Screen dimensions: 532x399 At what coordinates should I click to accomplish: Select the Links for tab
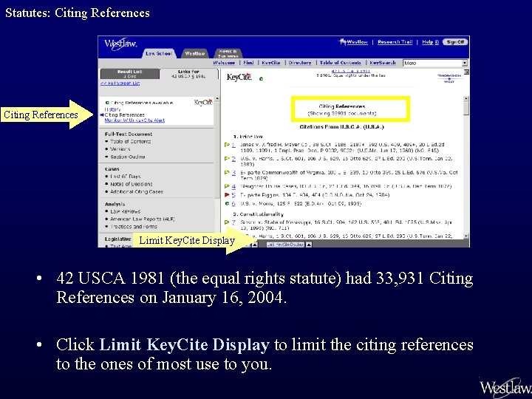point(188,74)
